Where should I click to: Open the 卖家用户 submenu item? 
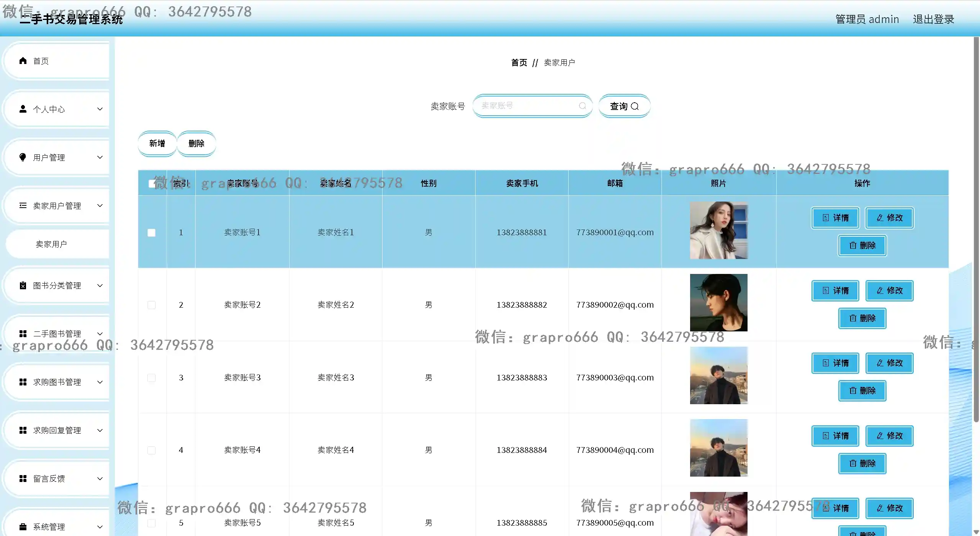tap(51, 244)
